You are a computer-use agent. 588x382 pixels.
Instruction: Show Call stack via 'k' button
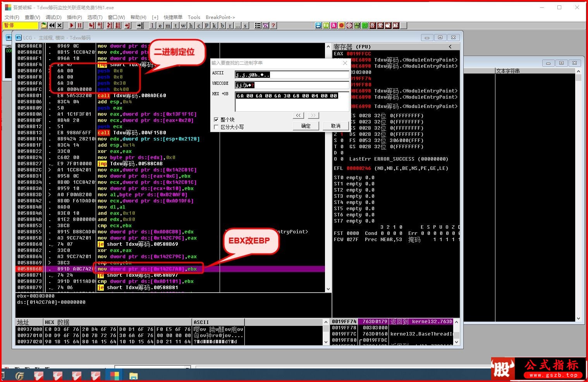[214, 26]
